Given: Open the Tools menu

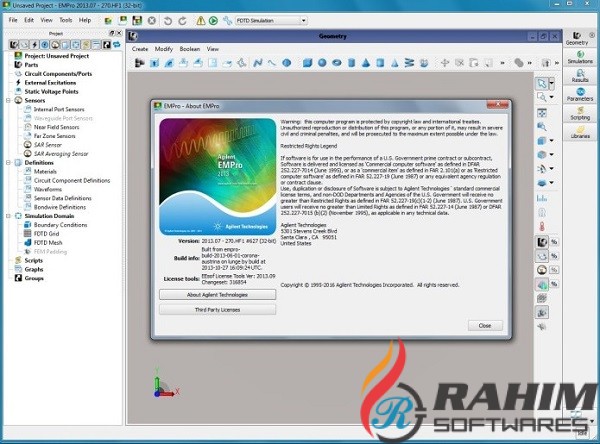Looking at the screenshot, I should click(x=65, y=20).
